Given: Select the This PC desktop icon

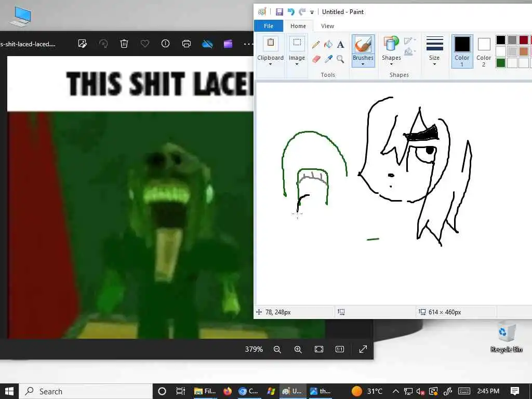Looking at the screenshot, I should [x=21, y=16].
